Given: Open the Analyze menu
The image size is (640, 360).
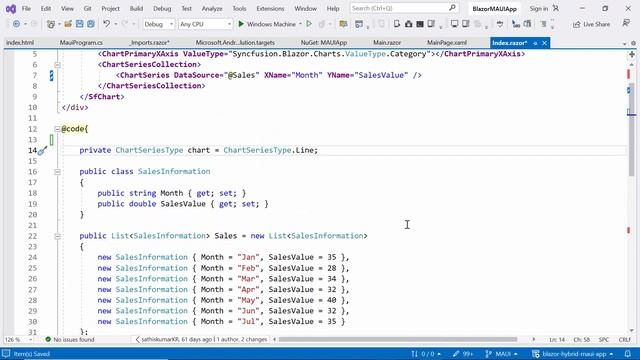Looking at the screenshot, I should pos(212,8).
